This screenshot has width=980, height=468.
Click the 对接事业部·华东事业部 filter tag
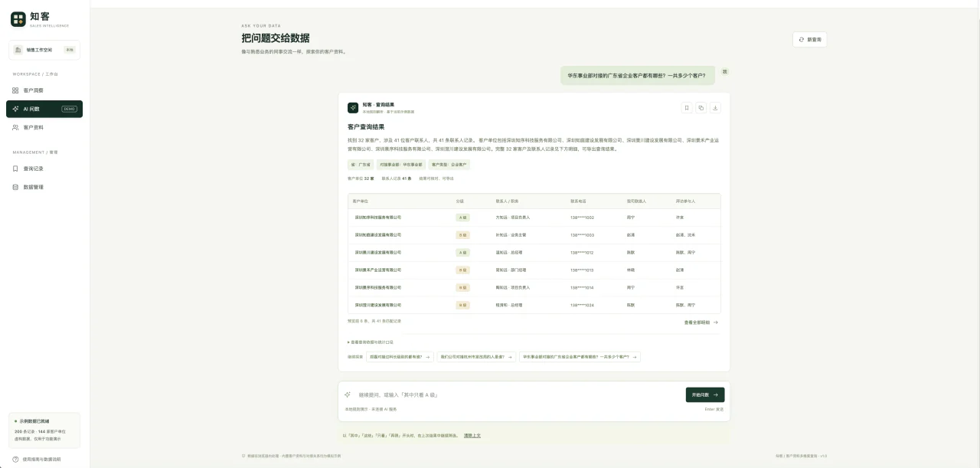[x=400, y=165]
